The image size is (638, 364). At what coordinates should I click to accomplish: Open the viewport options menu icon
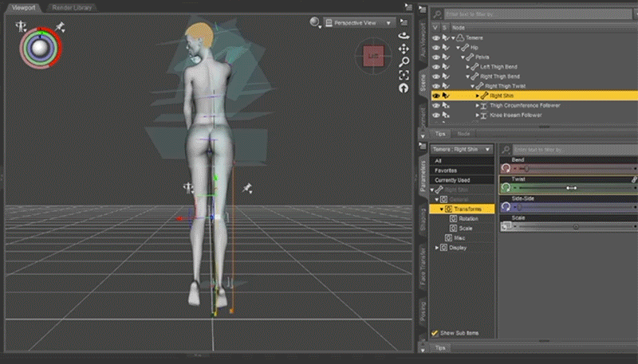404,22
